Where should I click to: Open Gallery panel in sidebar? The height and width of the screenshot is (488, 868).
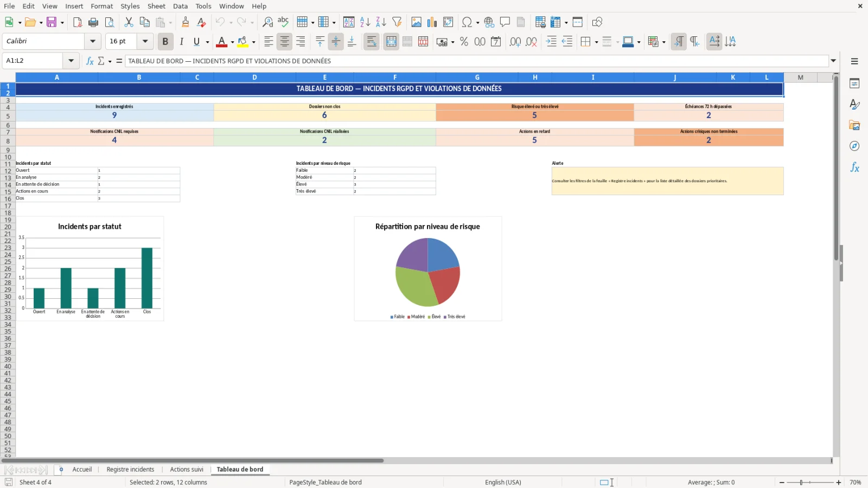tap(854, 125)
